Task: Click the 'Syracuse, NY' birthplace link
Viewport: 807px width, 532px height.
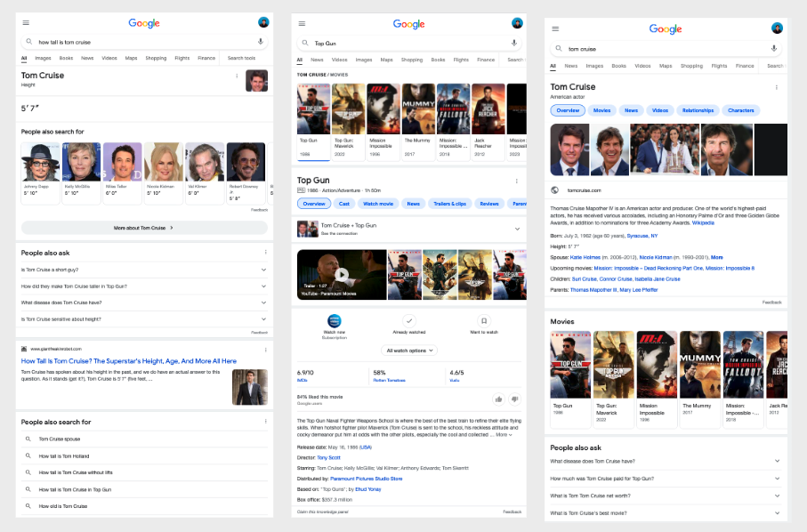Action: click(x=642, y=236)
